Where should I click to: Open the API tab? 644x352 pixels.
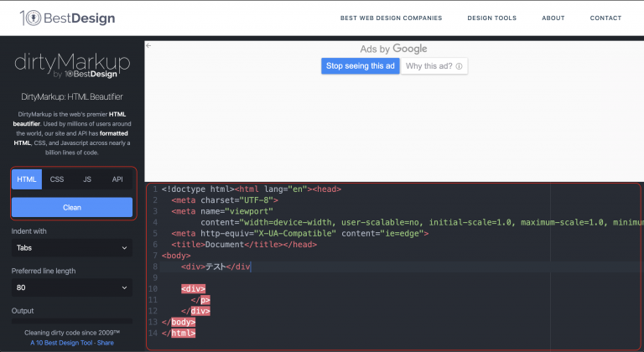[117, 179]
